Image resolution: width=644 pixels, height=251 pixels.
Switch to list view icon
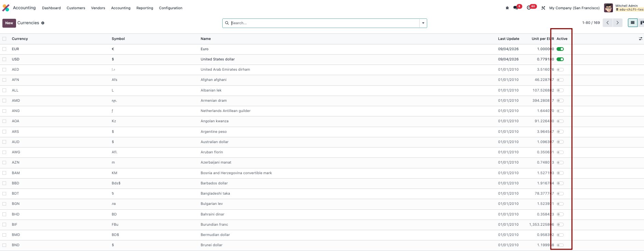[633, 23]
